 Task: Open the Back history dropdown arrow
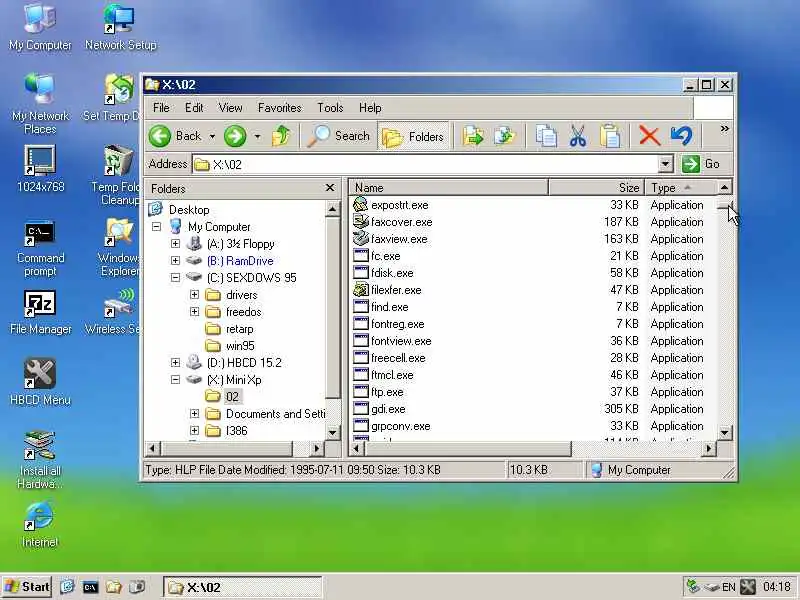[212, 136]
